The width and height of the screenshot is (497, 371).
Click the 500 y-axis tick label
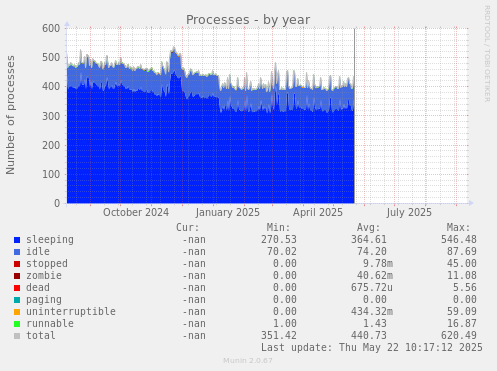click(x=51, y=57)
